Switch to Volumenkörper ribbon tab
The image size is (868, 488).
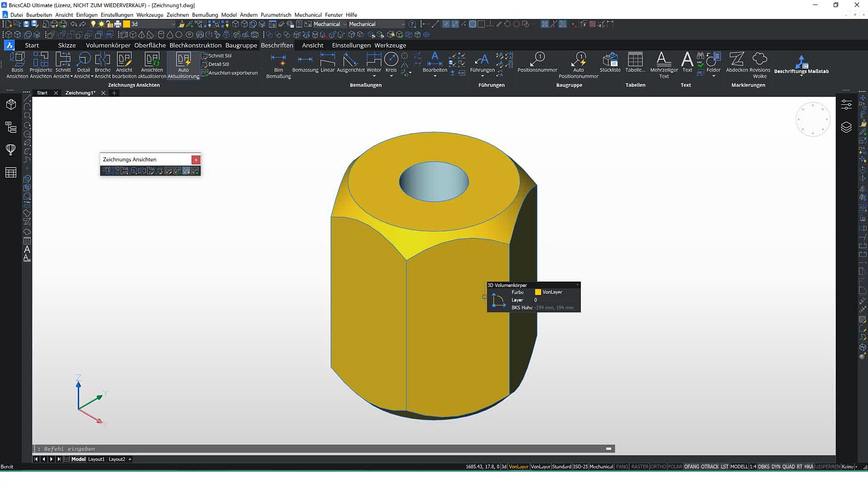108,45
